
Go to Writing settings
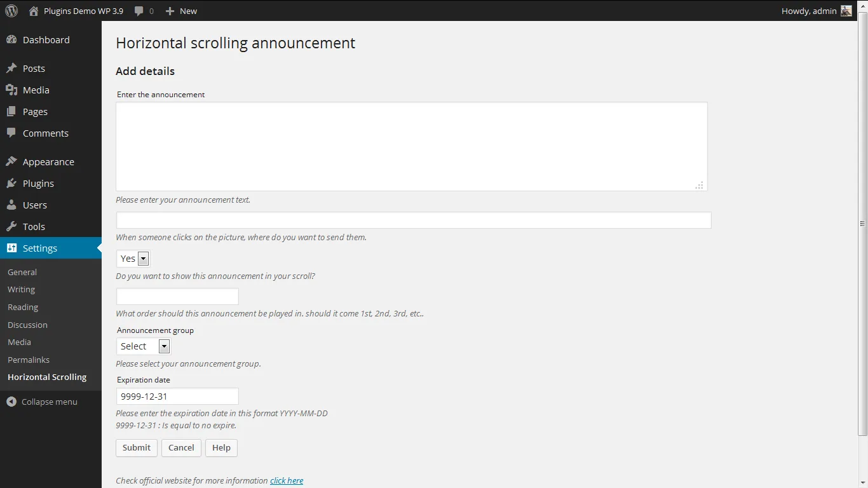(21, 289)
